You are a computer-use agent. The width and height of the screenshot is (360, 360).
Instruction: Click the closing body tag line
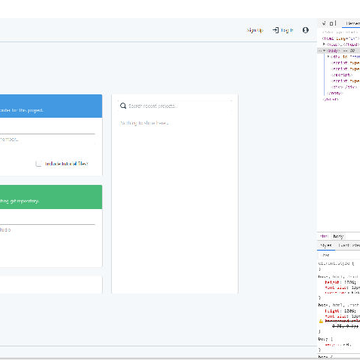pyautogui.click(x=336, y=93)
